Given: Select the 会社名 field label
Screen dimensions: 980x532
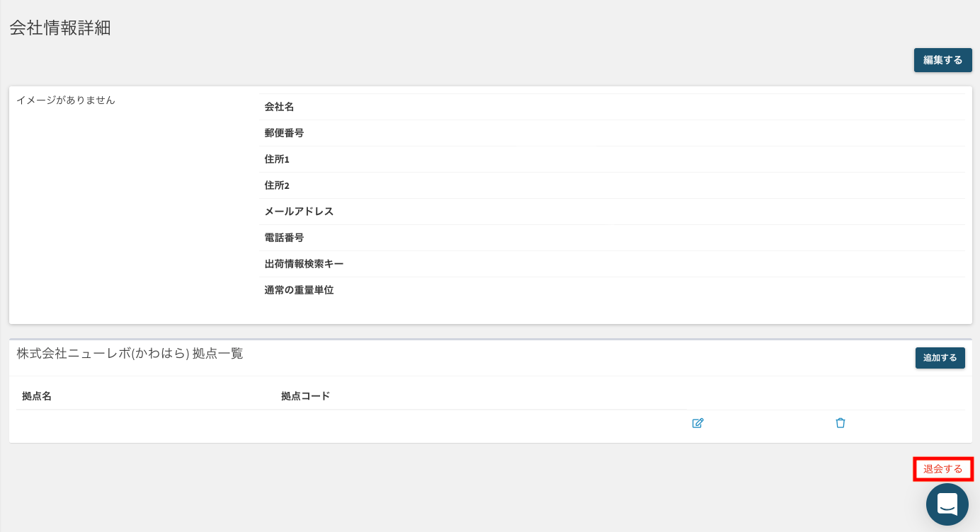Looking at the screenshot, I should click(x=279, y=107).
